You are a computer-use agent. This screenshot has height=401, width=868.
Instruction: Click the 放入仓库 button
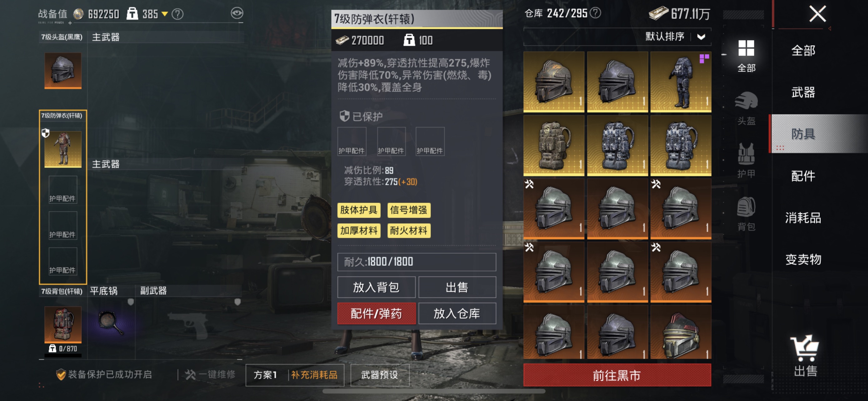click(x=457, y=313)
